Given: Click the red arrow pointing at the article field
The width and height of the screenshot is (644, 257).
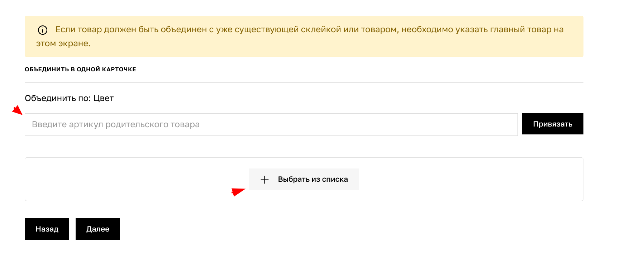Looking at the screenshot, I should coord(17,110).
